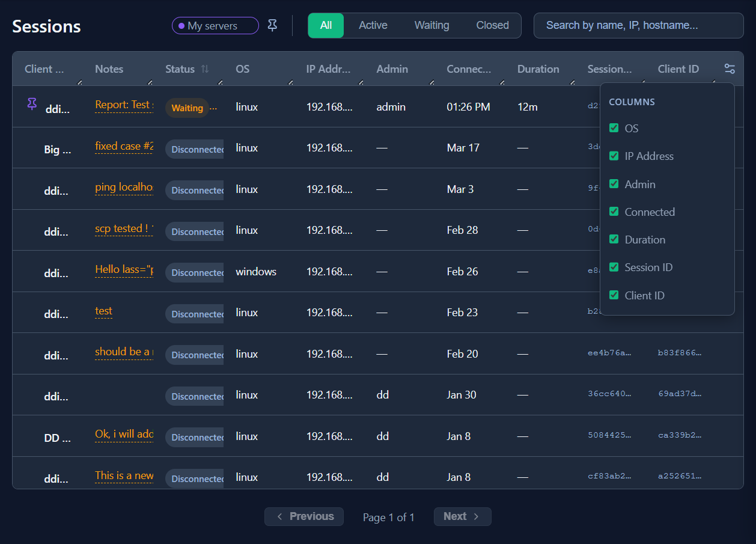Edit the note 'scp tested !'
756x544 pixels.
[x=124, y=228]
